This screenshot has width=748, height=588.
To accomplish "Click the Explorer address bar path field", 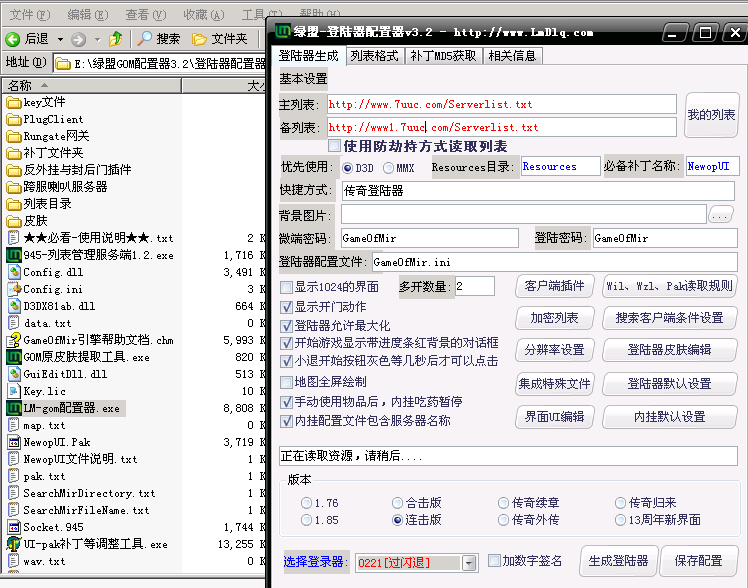I will pos(160,63).
